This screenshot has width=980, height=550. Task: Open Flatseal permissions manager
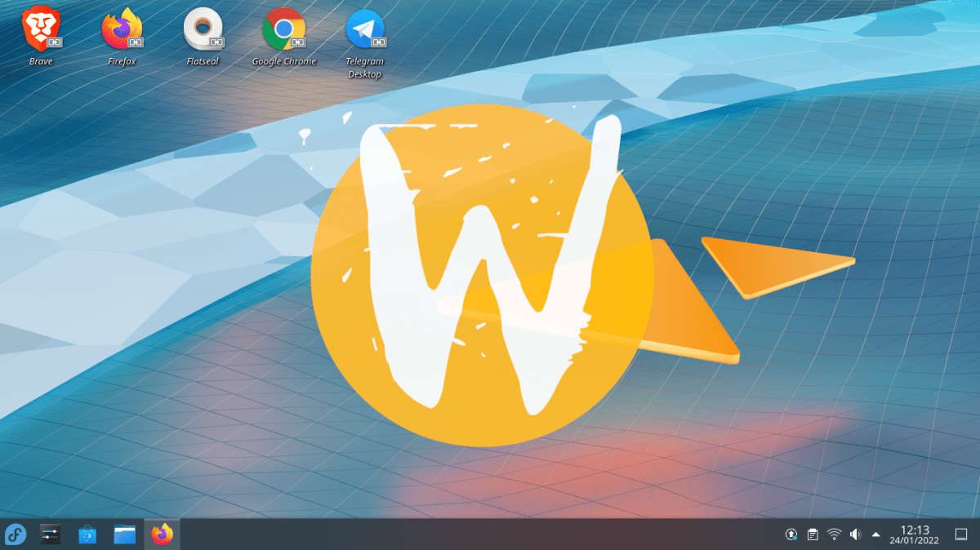pyautogui.click(x=203, y=29)
